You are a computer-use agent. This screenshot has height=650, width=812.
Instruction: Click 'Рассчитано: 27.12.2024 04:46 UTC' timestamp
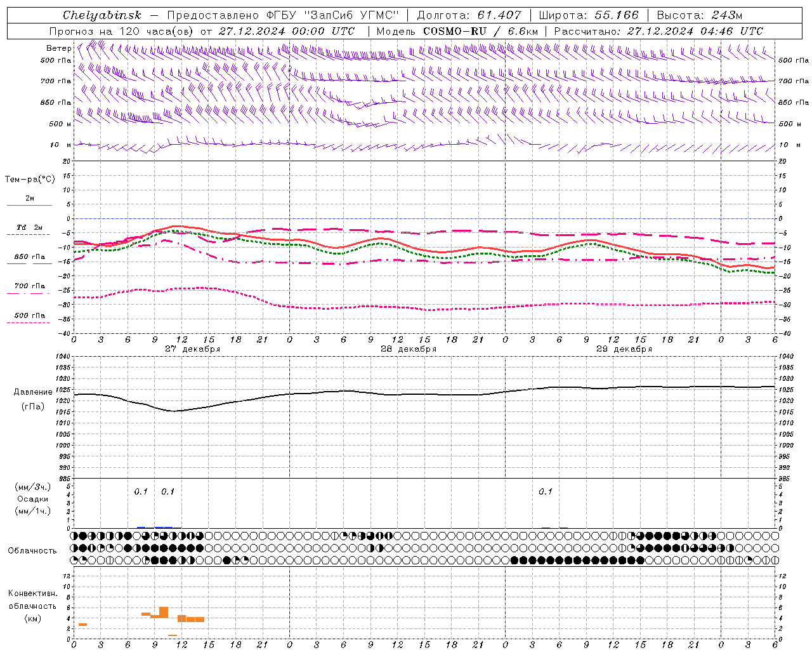(x=658, y=31)
